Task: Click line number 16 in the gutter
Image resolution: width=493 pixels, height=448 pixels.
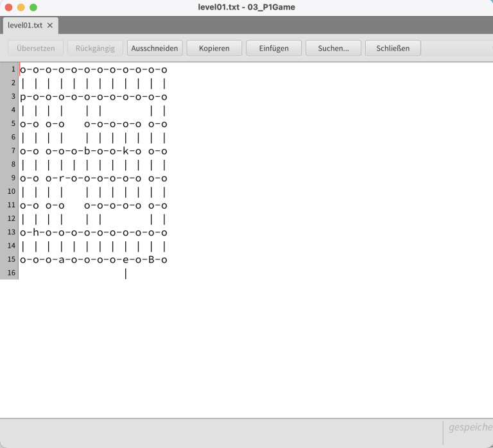Action: 11,273
